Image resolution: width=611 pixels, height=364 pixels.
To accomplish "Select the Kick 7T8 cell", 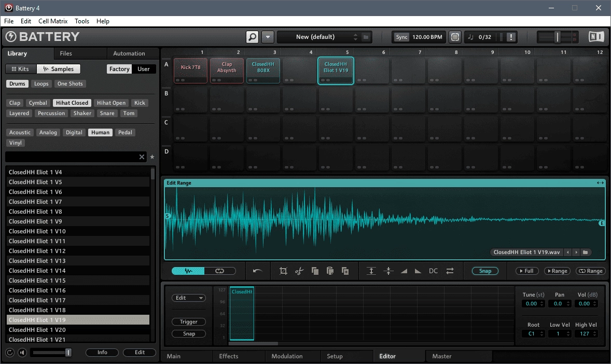I will tap(190, 71).
